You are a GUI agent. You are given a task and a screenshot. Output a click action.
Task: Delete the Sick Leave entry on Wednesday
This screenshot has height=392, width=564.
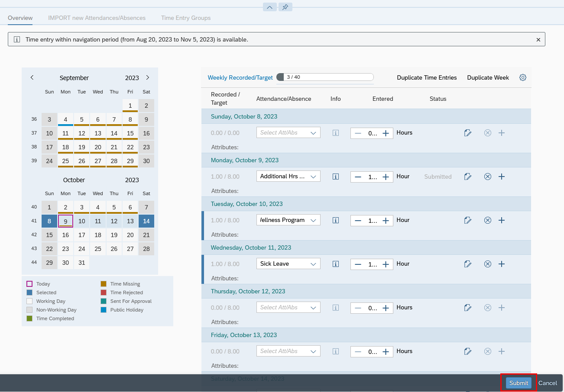coord(487,263)
